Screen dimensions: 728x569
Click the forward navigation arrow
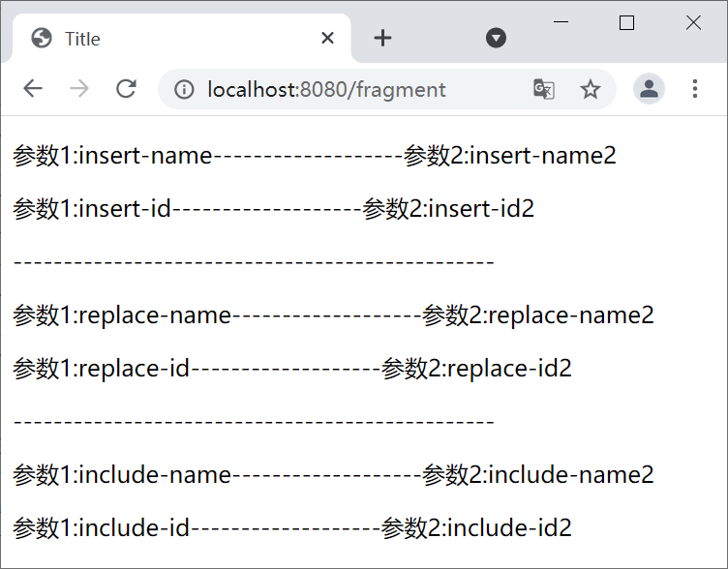pyautogui.click(x=79, y=89)
